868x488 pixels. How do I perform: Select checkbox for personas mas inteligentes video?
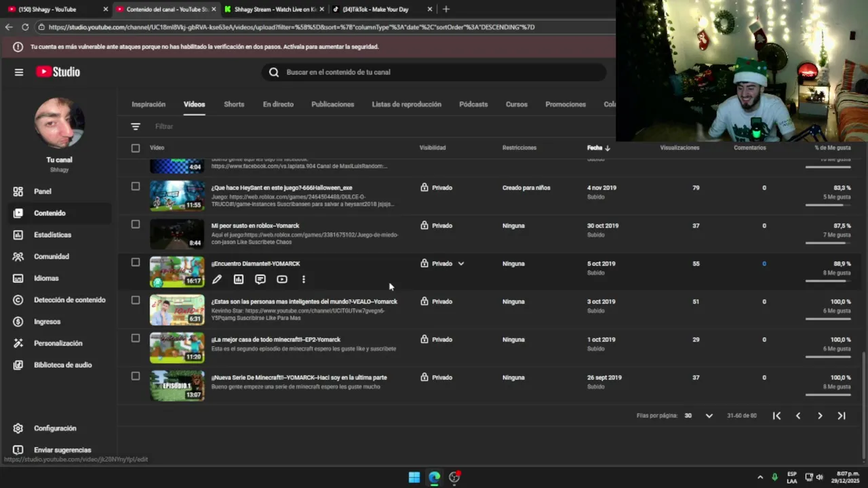click(x=136, y=300)
